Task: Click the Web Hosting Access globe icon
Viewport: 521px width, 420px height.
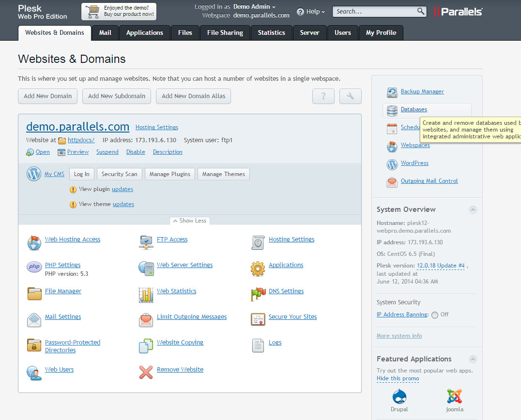Action: coord(34,243)
